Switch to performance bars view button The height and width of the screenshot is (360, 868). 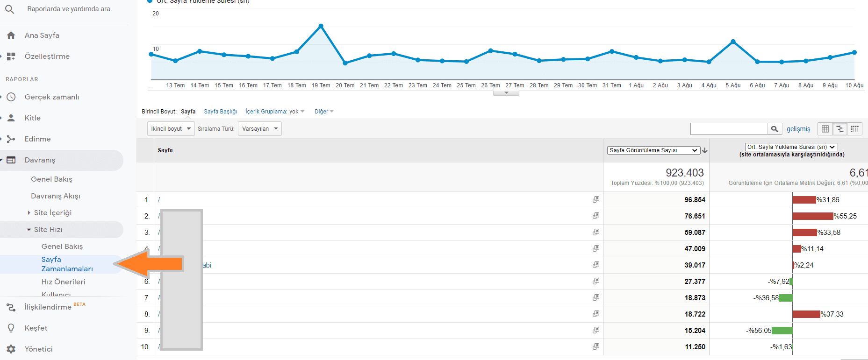(x=854, y=129)
